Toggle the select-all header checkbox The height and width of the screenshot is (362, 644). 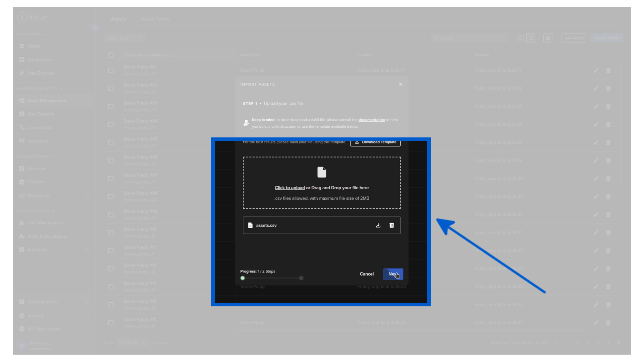coord(111,55)
